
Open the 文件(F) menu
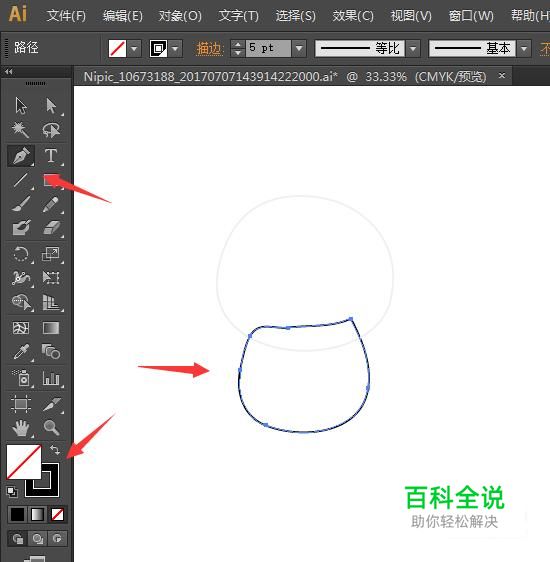66,15
